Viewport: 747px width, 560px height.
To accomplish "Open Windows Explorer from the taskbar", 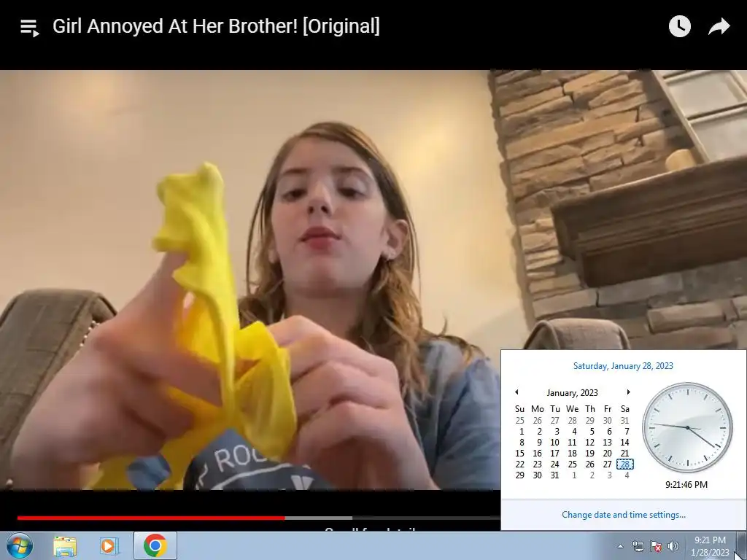I will pyautogui.click(x=65, y=546).
